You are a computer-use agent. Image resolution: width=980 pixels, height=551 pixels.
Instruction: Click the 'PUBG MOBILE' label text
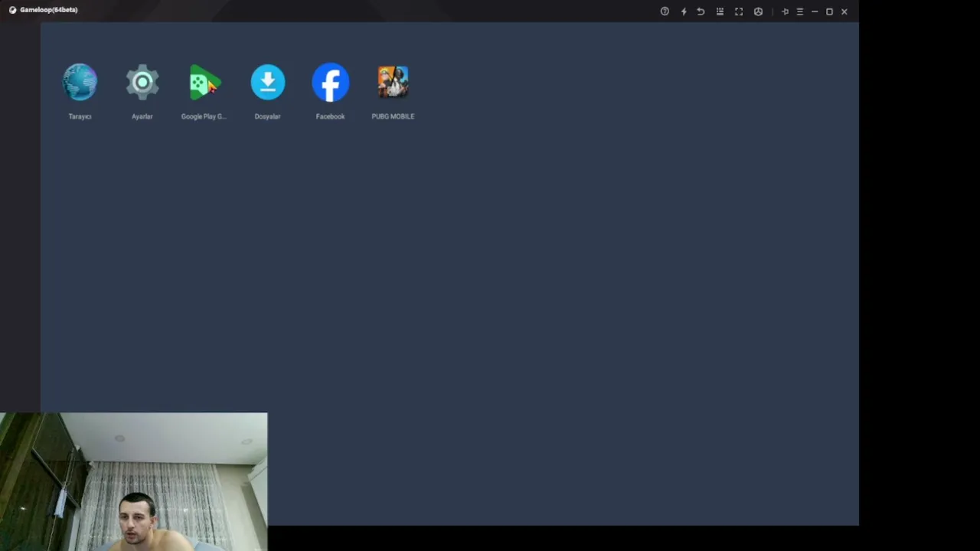(x=393, y=116)
